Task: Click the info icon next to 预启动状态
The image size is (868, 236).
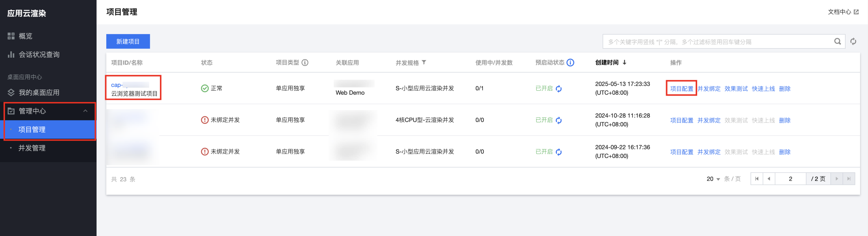Action: click(x=571, y=62)
